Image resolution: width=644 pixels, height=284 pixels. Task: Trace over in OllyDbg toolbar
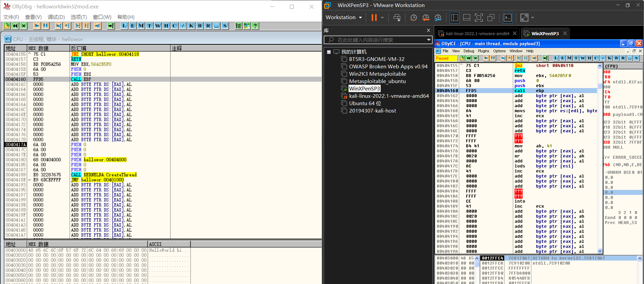pyautogui.click(x=87, y=26)
